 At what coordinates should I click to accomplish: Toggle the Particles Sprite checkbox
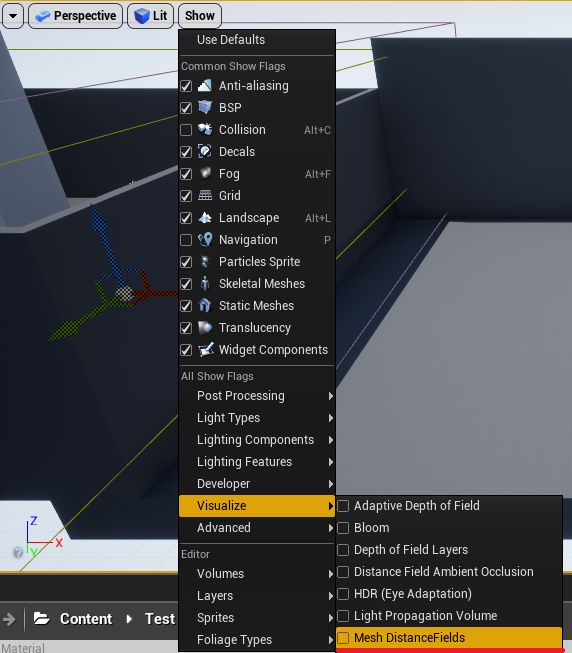pos(186,262)
